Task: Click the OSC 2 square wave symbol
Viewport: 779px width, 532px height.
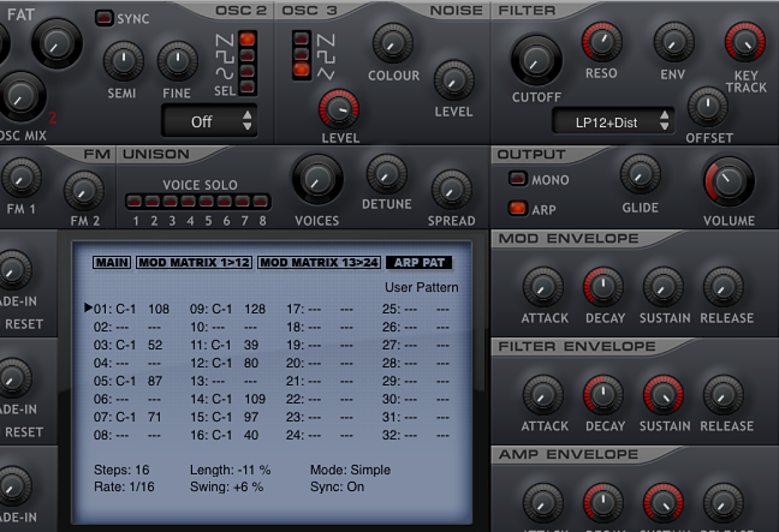Action: (x=224, y=57)
